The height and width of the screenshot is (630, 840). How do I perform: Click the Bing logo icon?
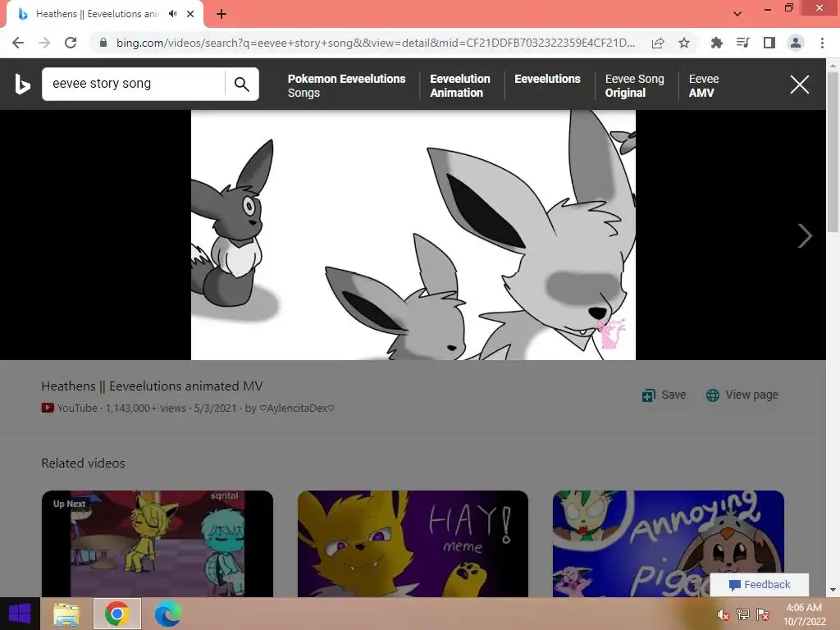[22, 84]
